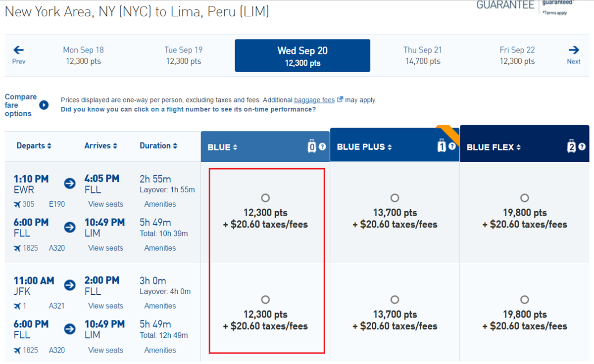
Task: Sort flights by Duration column
Action: [158, 146]
